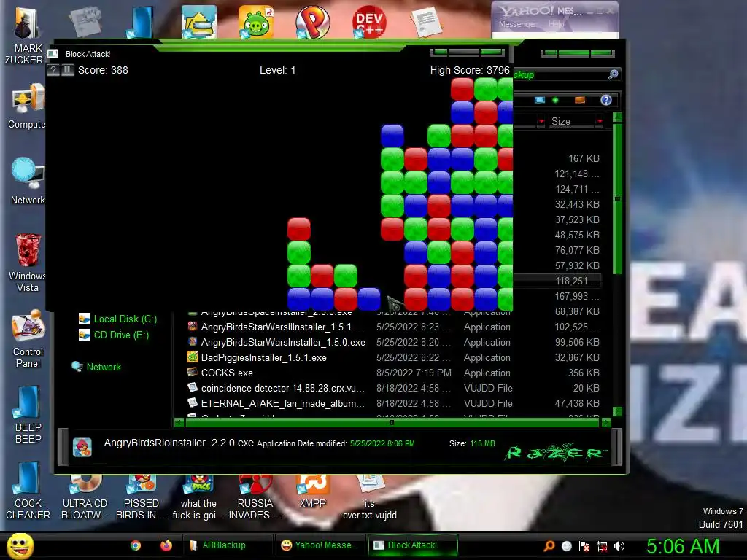Click the 167 KB size cell
The height and width of the screenshot is (560, 747).
(x=584, y=158)
